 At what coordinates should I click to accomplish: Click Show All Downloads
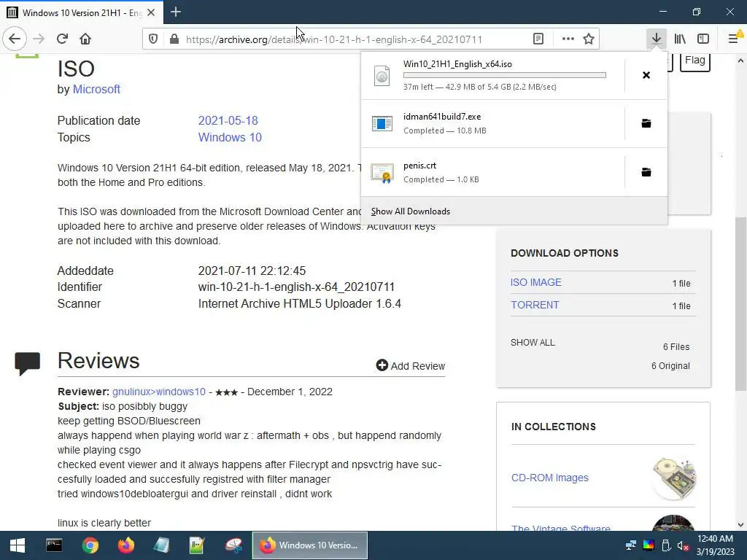coord(411,211)
